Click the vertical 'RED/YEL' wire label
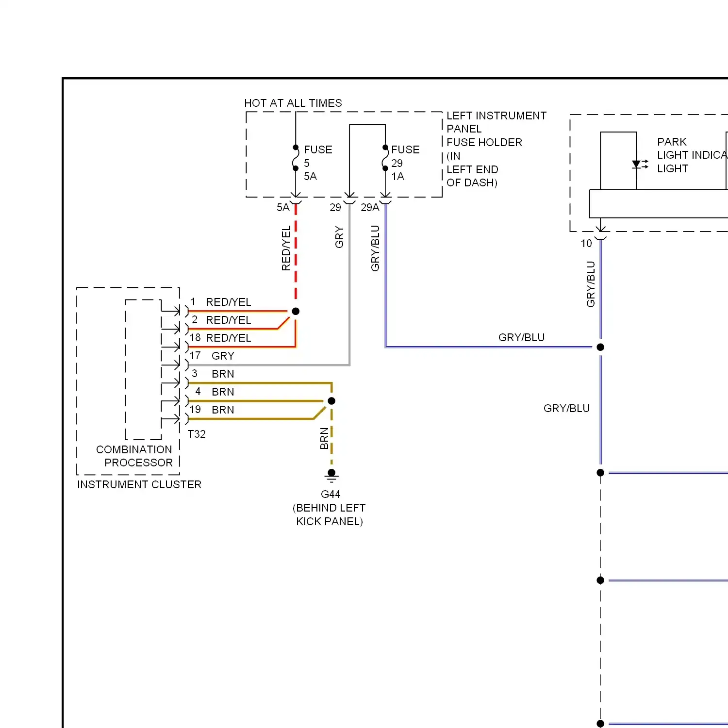This screenshot has height=728, width=728. tap(286, 248)
